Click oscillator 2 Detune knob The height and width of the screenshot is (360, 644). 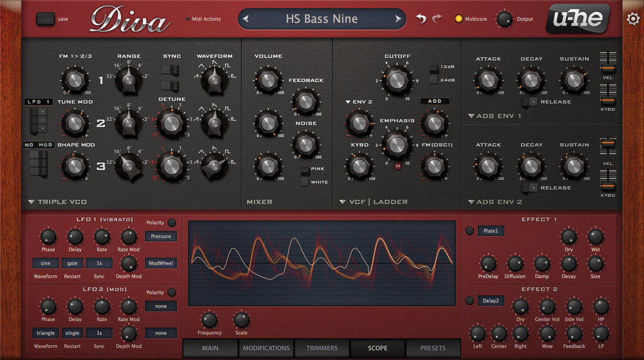tap(171, 123)
